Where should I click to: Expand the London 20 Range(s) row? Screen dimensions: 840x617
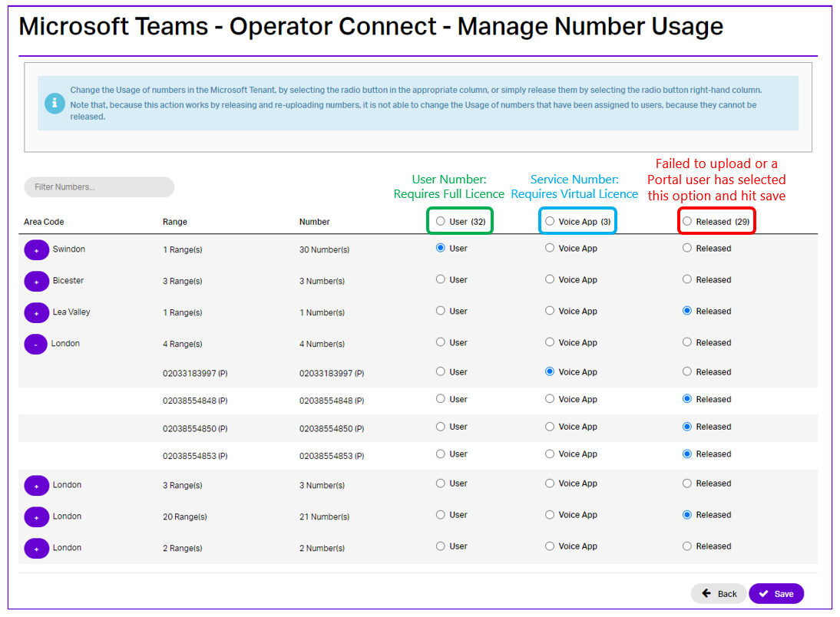point(36,517)
